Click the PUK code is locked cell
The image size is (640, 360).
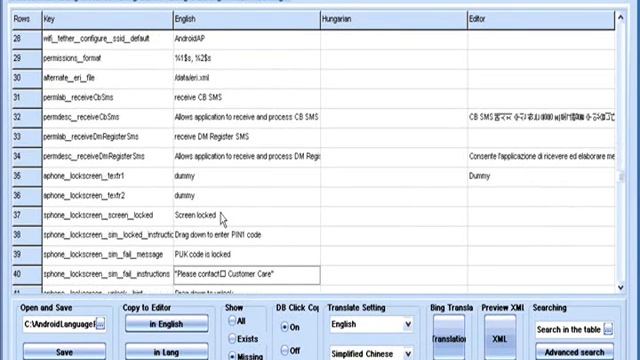click(247, 254)
